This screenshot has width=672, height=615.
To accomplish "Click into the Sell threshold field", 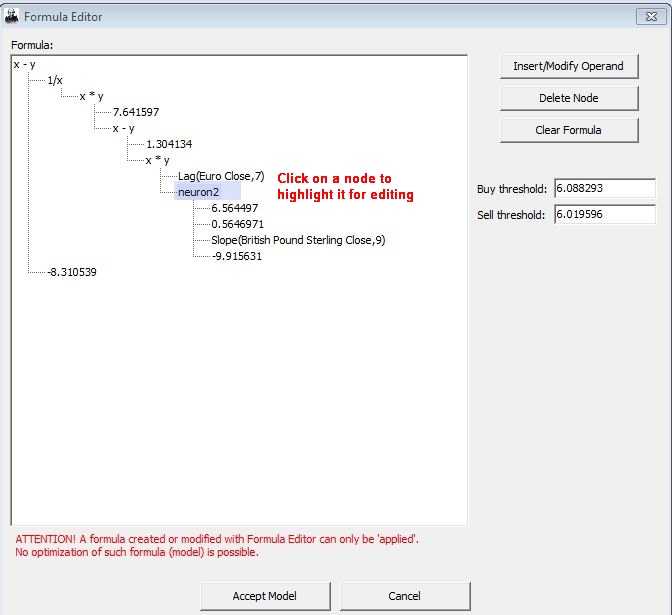I will tap(604, 214).
